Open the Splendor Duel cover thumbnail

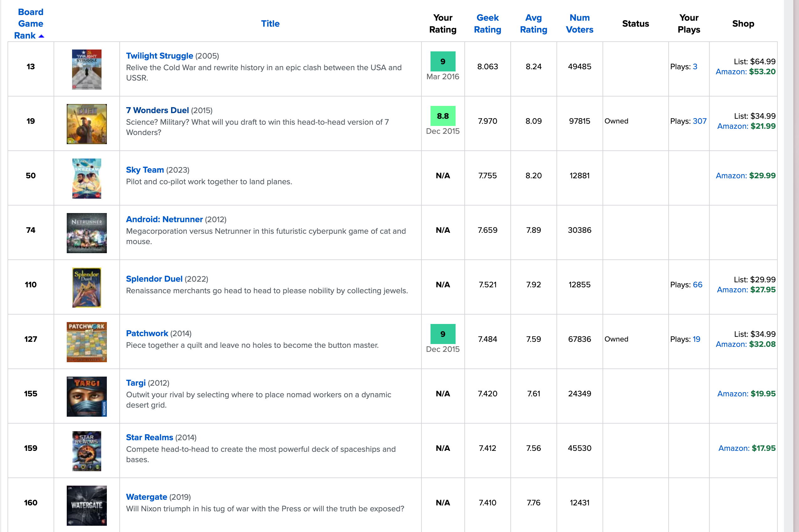click(x=86, y=287)
